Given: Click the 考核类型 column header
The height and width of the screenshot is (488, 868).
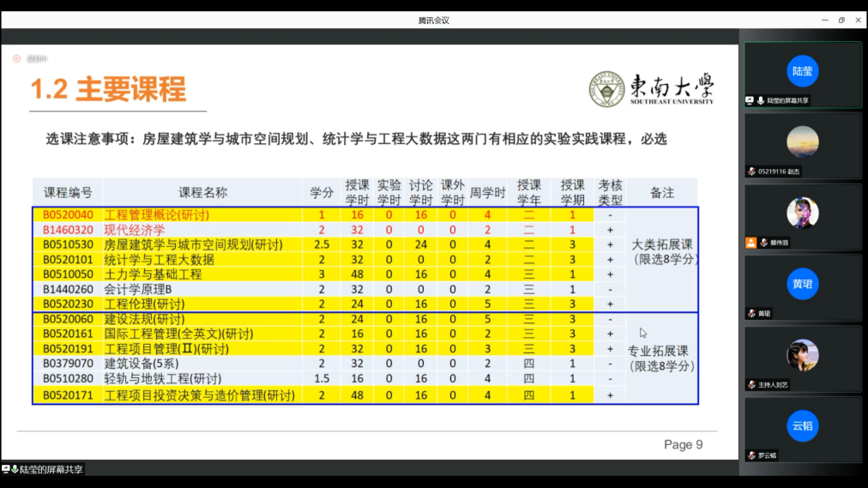Looking at the screenshot, I should (x=610, y=193).
